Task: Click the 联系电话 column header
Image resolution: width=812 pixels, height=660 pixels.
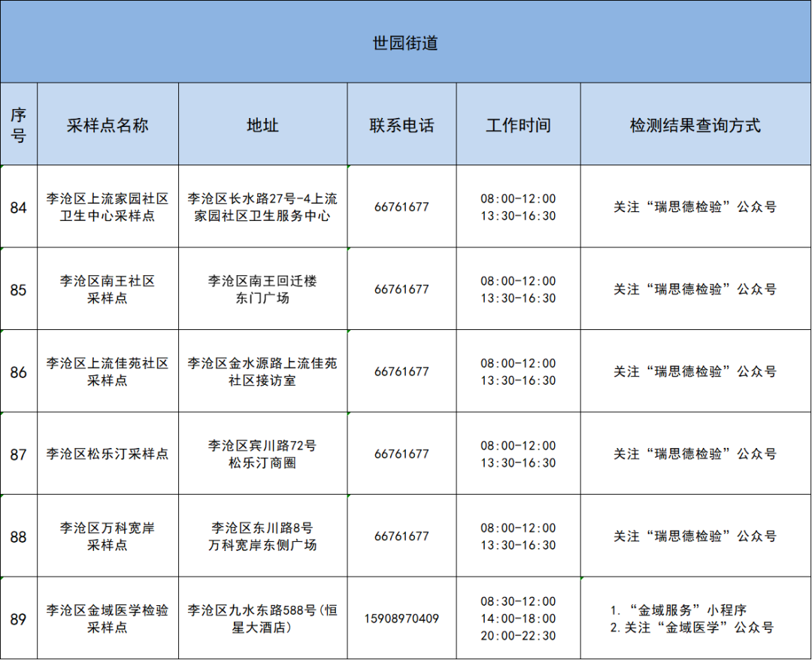Action: click(x=401, y=125)
